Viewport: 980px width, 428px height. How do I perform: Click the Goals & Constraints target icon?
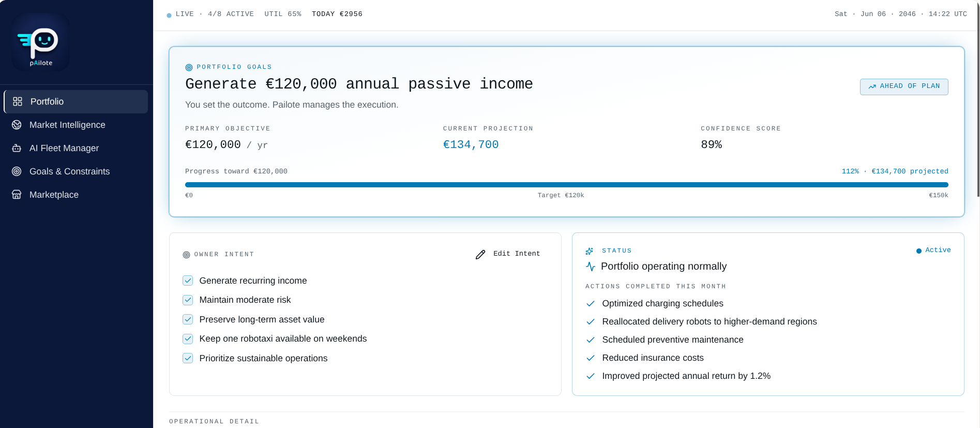point(17,171)
